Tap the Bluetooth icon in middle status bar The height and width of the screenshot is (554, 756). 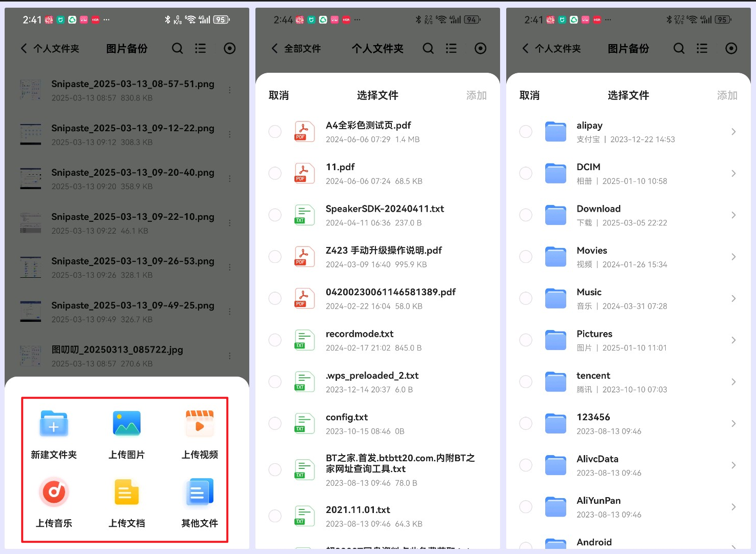418,19
